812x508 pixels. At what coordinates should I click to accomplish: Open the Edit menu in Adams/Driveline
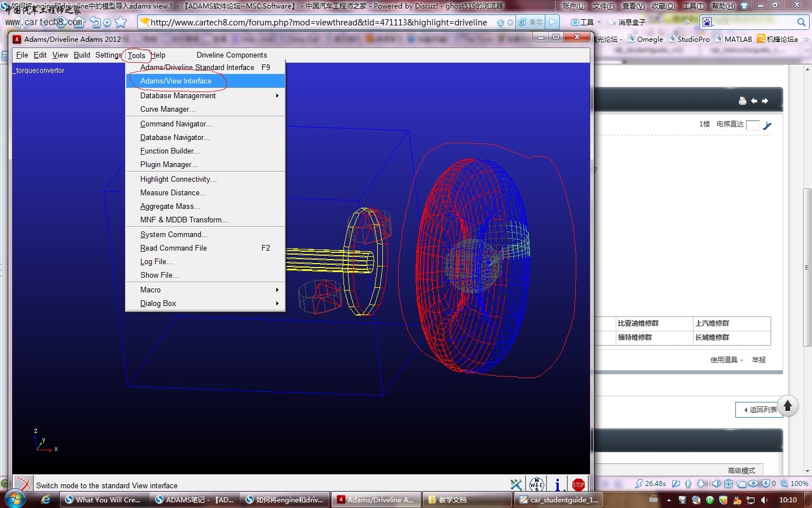(40, 55)
